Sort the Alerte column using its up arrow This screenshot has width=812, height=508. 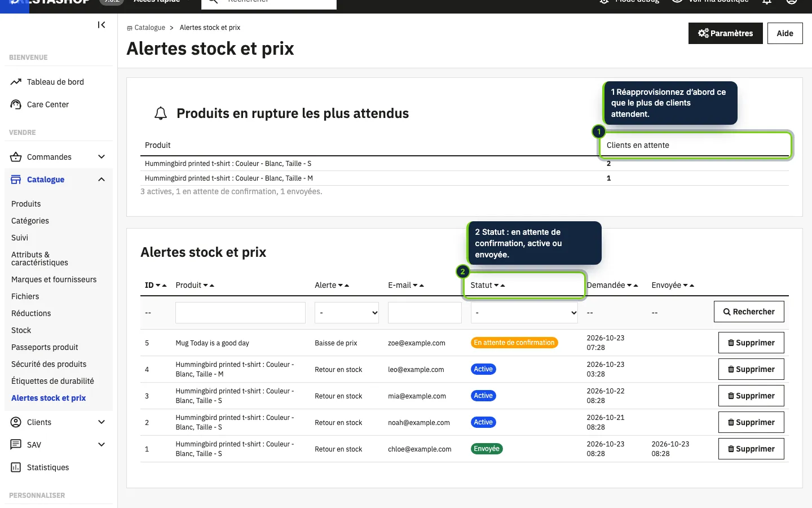click(347, 286)
